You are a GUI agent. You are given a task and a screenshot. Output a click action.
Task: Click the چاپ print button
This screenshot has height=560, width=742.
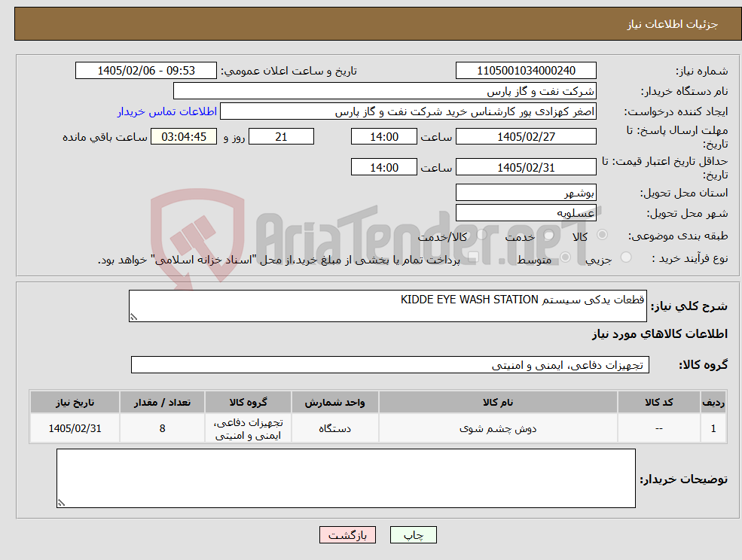[x=413, y=535]
